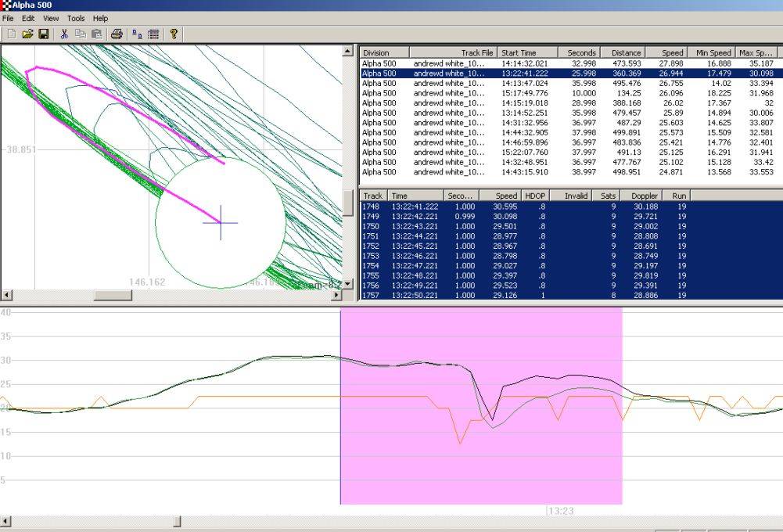Viewport: 783px width, 532px height.
Task: Click the speed graph's bottom scrollbar thumb
Action: pyautogui.click(x=177, y=521)
